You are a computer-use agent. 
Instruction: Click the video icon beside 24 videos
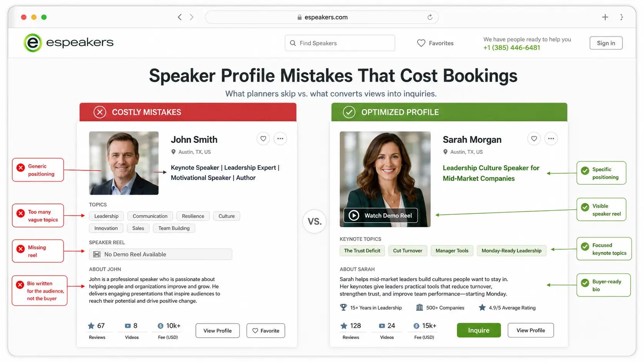click(x=382, y=326)
